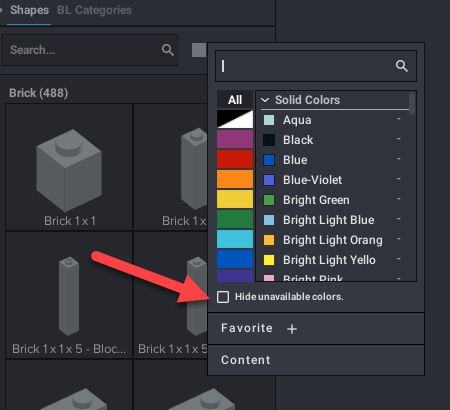Select the All color filter button
This screenshot has width=450, height=410.
[x=235, y=100]
